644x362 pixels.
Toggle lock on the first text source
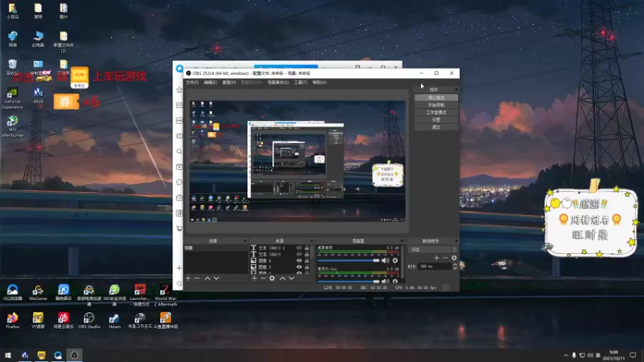(307, 248)
